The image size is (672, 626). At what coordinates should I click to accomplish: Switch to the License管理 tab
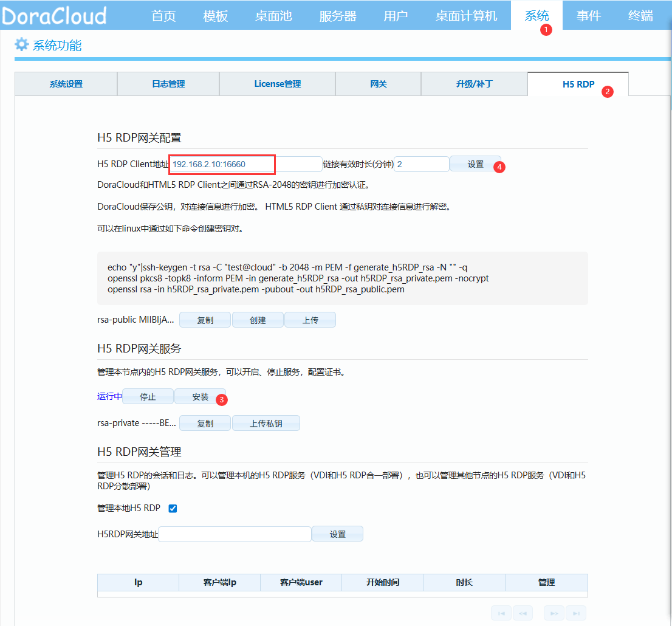click(x=277, y=84)
